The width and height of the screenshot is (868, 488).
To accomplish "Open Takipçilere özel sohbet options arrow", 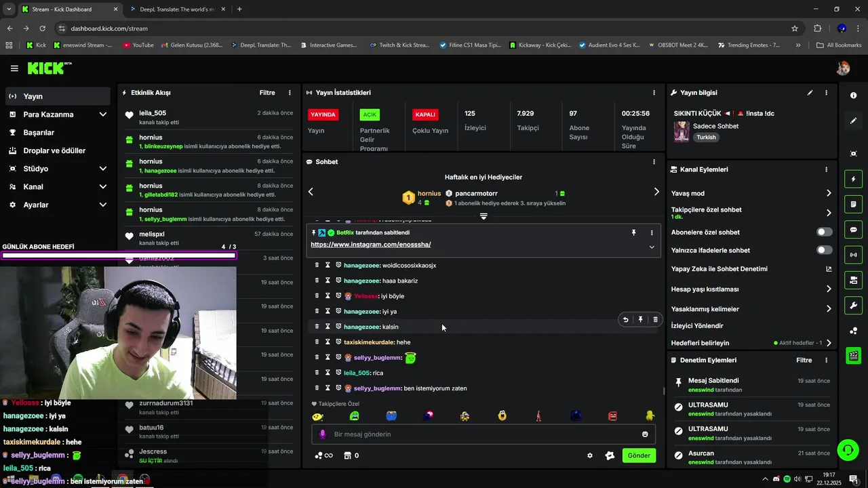I will (829, 213).
